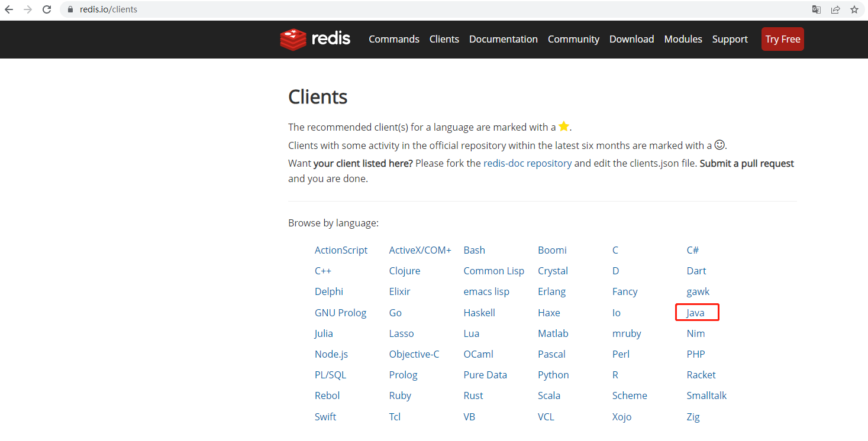Select the Fancy language link
This screenshot has height=441, width=868.
coord(625,291)
